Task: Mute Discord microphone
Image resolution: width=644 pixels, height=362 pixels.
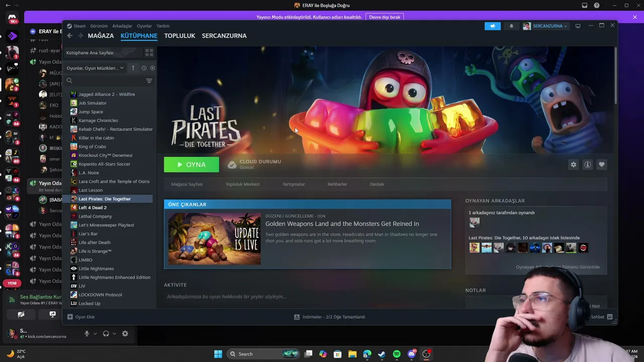Action: coord(87,333)
